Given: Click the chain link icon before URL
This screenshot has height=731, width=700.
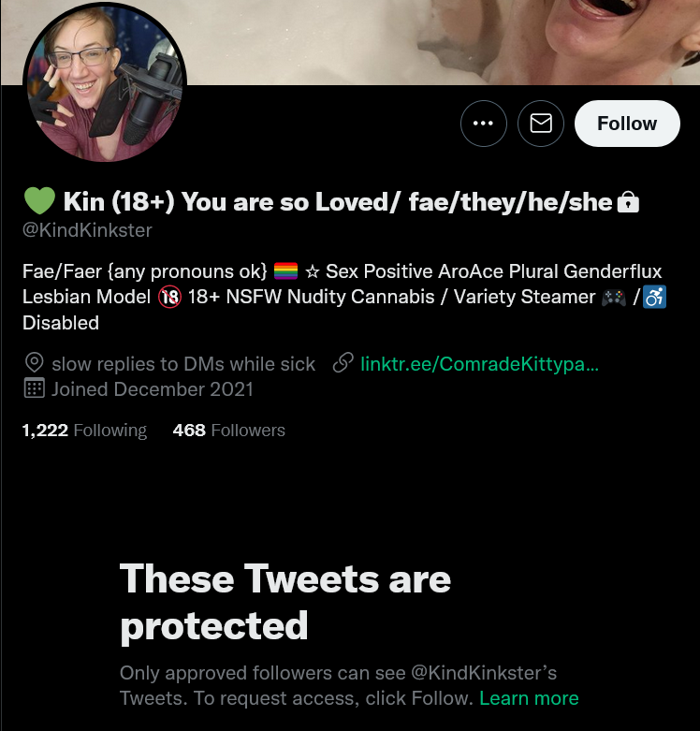Looking at the screenshot, I should (x=343, y=363).
